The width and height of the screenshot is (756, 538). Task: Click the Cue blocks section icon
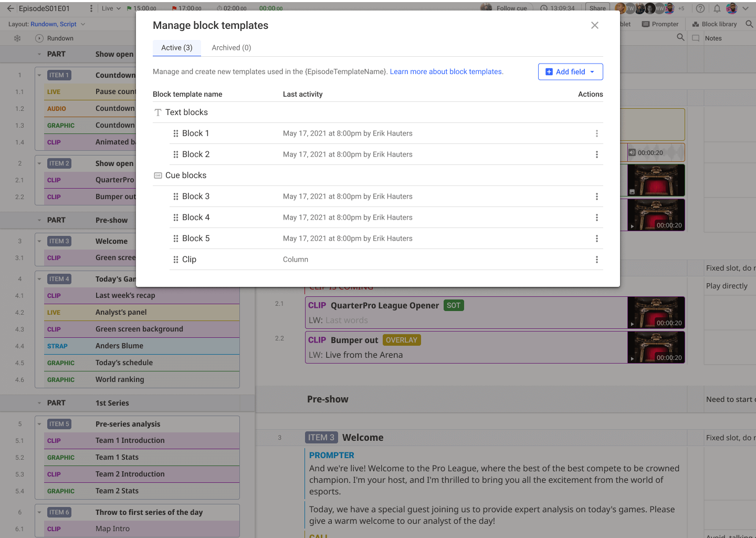(x=157, y=175)
